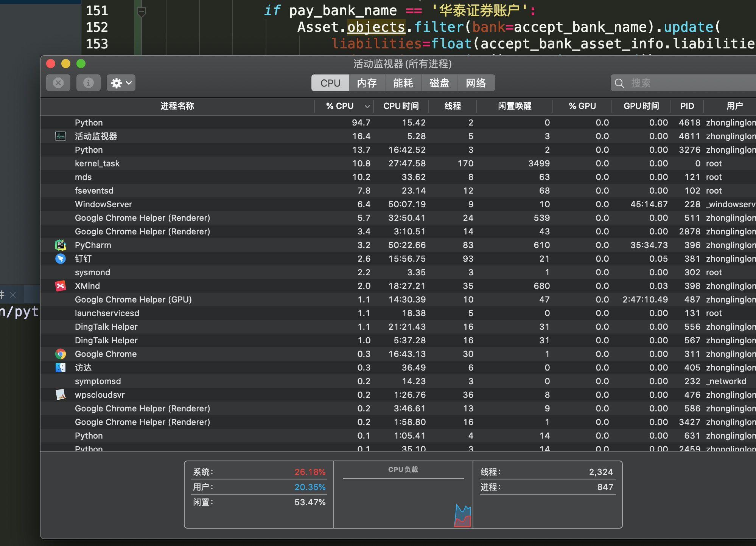Select the Python process with PID 3276
The height and width of the screenshot is (546, 756).
tap(398, 150)
